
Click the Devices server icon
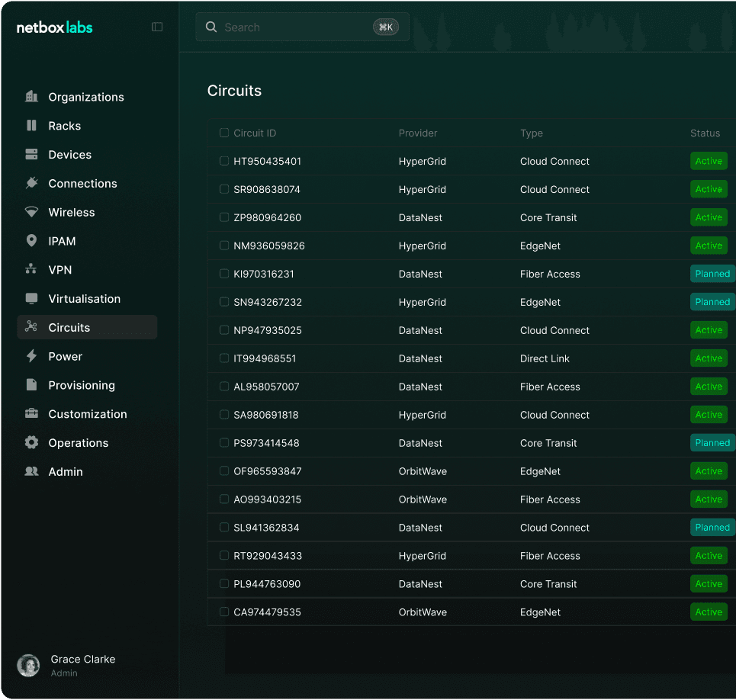tap(31, 155)
